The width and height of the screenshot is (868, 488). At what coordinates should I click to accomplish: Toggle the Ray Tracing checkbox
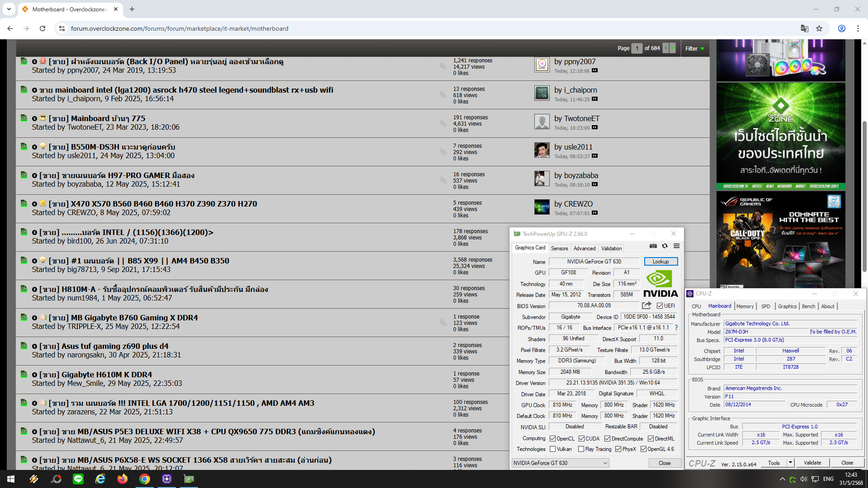(581, 449)
